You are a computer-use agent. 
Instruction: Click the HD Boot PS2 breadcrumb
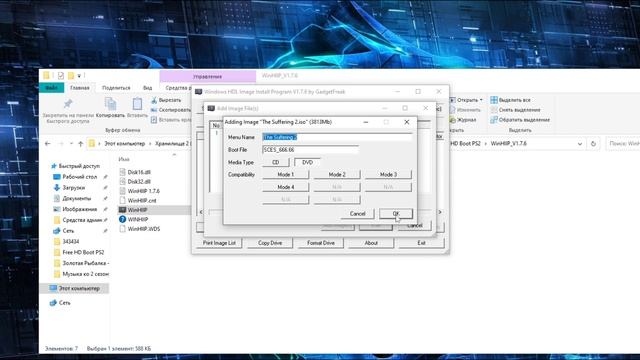tap(465, 144)
